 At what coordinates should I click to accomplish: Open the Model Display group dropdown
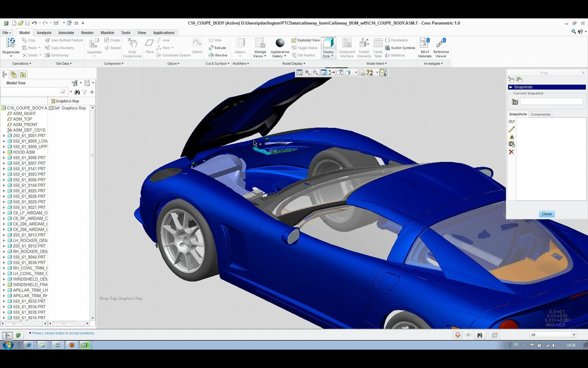pyautogui.click(x=294, y=63)
